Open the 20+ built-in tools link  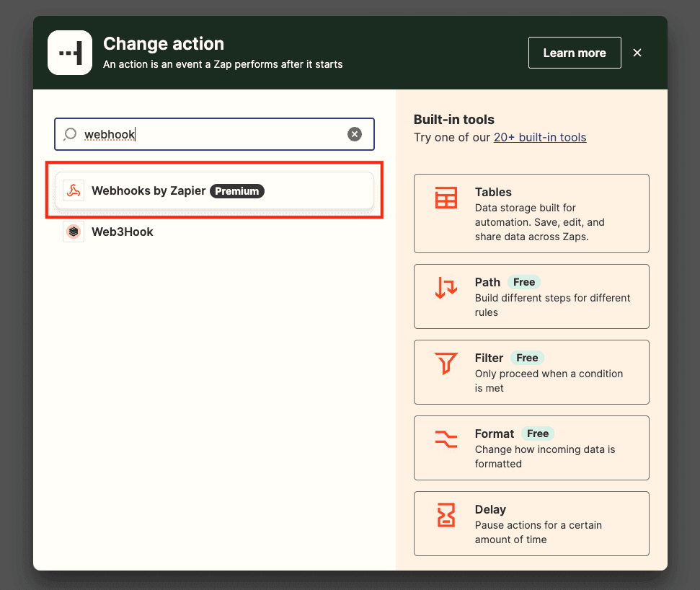540,138
